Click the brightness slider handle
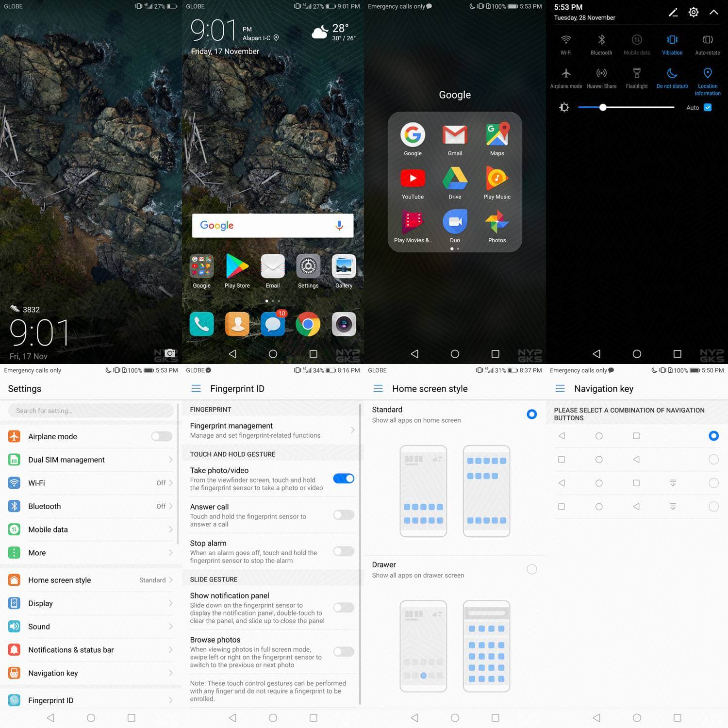Viewport: 728px width, 728px height. (x=603, y=107)
